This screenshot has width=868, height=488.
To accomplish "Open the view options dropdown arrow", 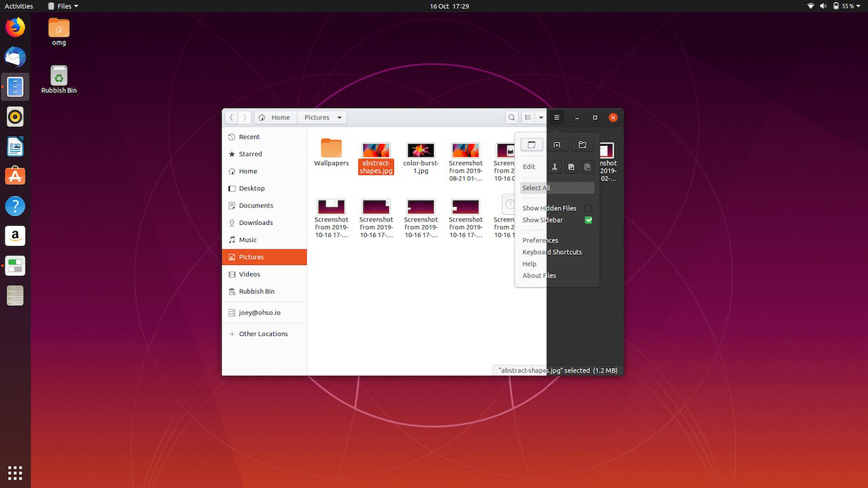I will click(x=540, y=117).
